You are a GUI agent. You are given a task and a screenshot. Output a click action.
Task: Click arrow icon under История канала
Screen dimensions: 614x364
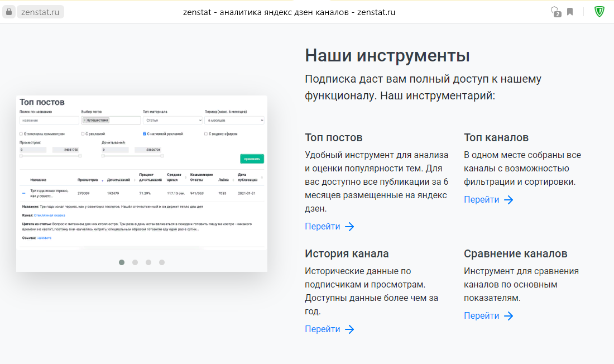[349, 329]
